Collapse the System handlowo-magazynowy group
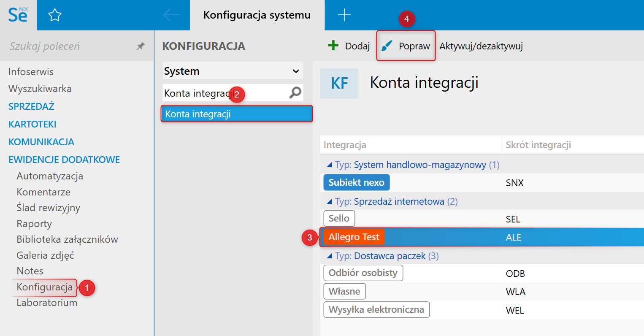644x336 pixels. pyautogui.click(x=329, y=165)
